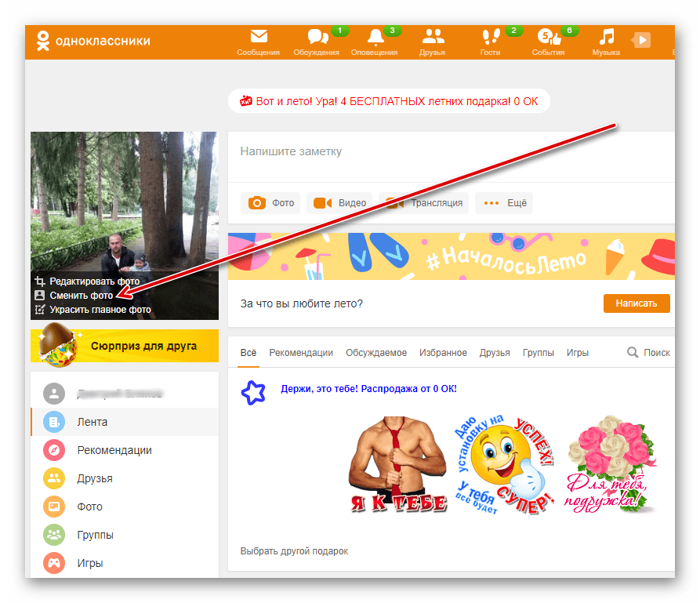700x603 pixels.
Task: Open Сообщения envelope icon
Action: (x=259, y=36)
